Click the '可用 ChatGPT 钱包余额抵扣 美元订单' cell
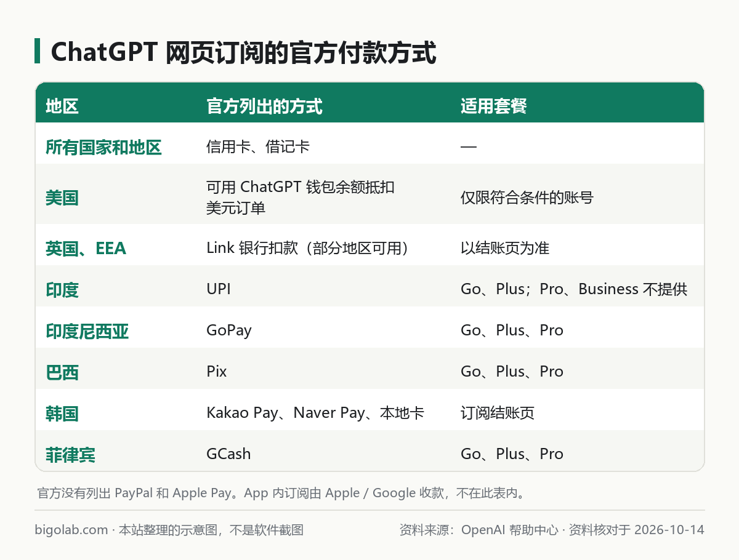The image size is (739, 560). click(x=301, y=198)
